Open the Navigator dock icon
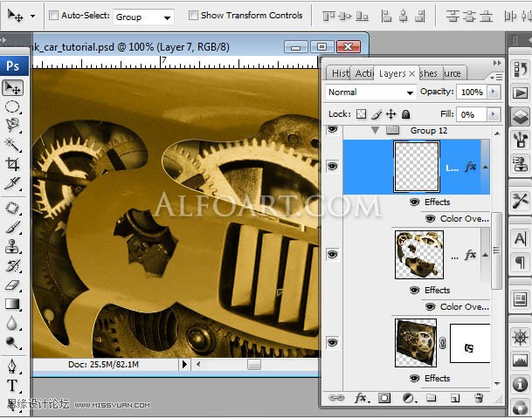Screen dimensions: 532x418 (521, 338)
